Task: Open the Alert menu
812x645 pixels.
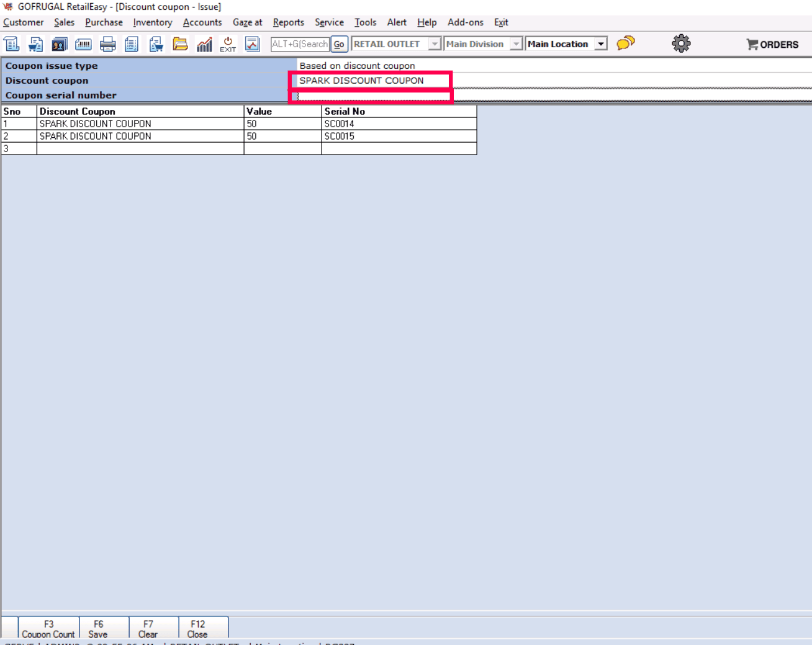Action: [397, 22]
